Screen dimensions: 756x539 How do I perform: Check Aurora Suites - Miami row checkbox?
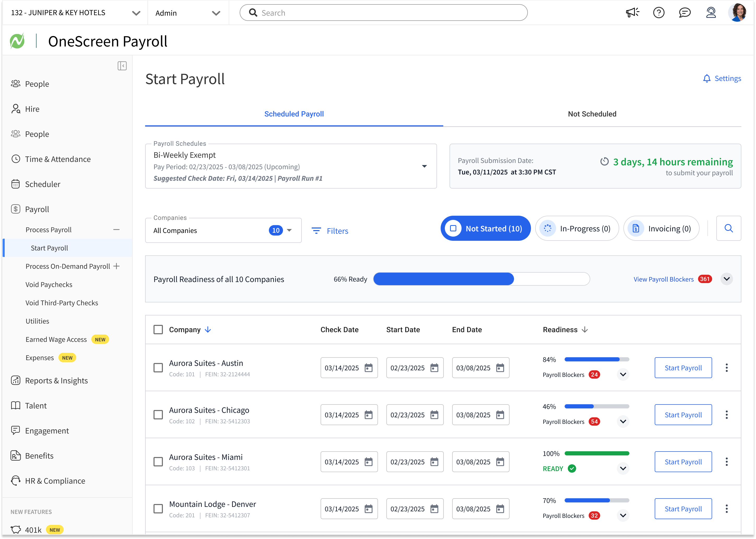(158, 462)
